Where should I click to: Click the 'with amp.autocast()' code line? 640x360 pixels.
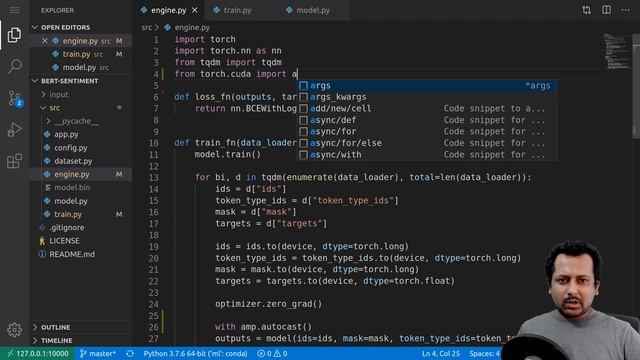pos(263,327)
